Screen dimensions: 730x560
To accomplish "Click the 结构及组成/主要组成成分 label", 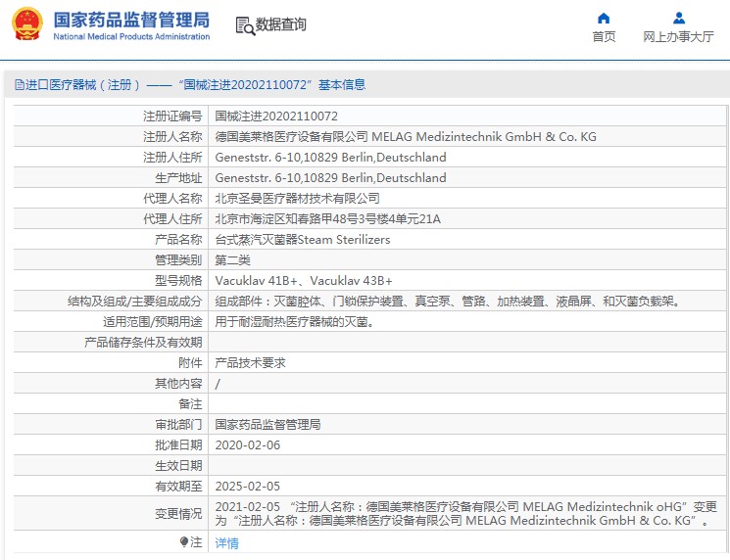I will (135, 302).
